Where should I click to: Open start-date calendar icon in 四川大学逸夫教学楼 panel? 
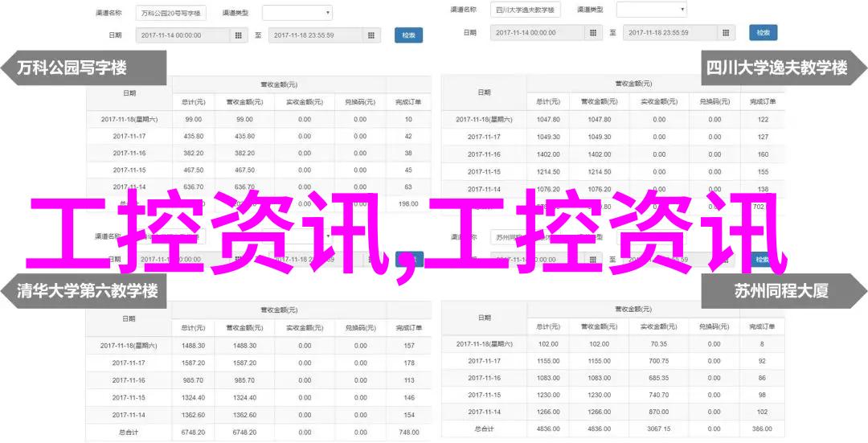click(593, 33)
